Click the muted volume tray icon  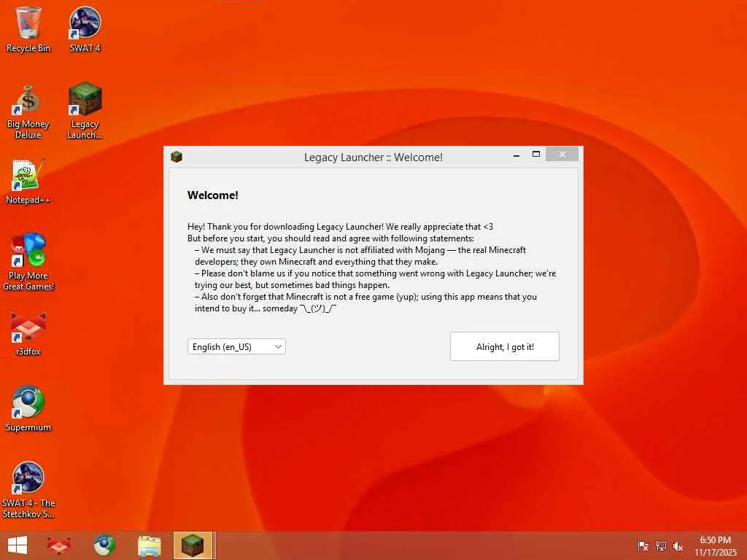point(678,545)
